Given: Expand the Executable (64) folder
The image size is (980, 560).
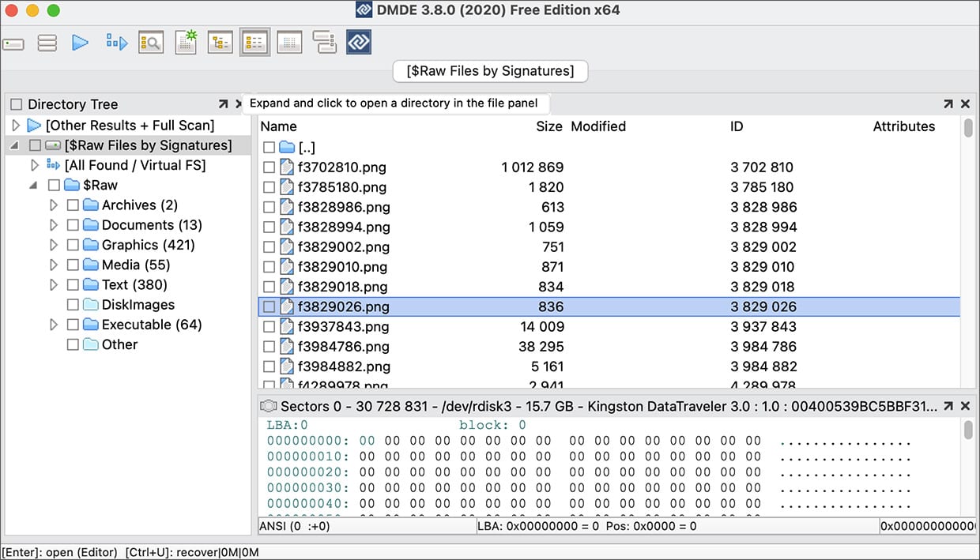Looking at the screenshot, I should [54, 325].
